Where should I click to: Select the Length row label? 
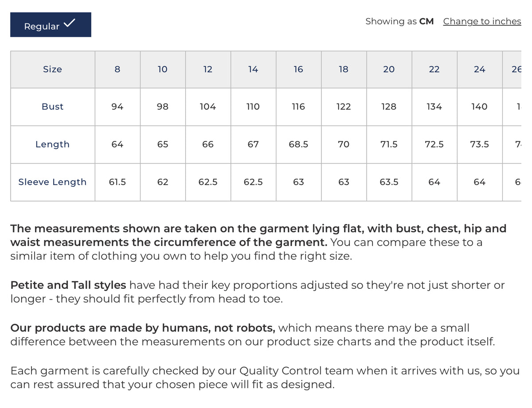click(53, 144)
